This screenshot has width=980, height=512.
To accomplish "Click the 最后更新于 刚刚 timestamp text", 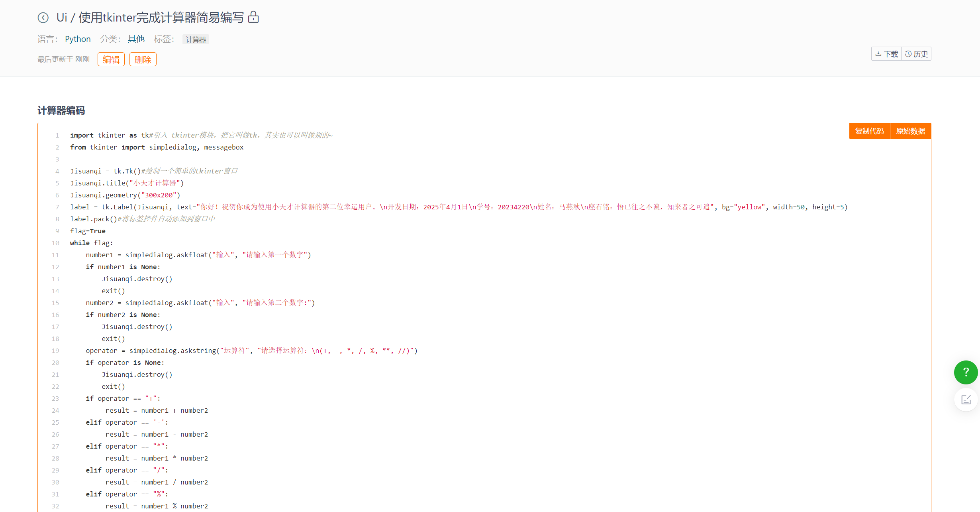I will pyautogui.click(x=63, y=59).
